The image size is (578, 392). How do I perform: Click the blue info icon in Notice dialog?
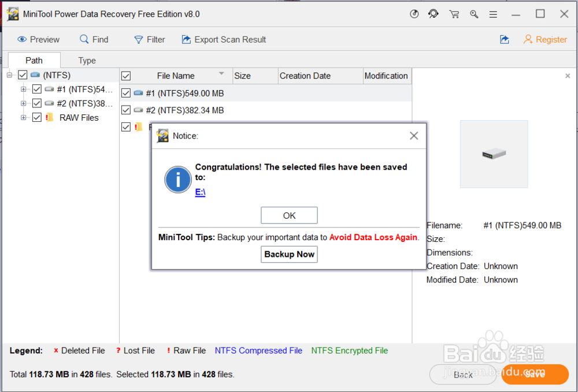[178, 180]
